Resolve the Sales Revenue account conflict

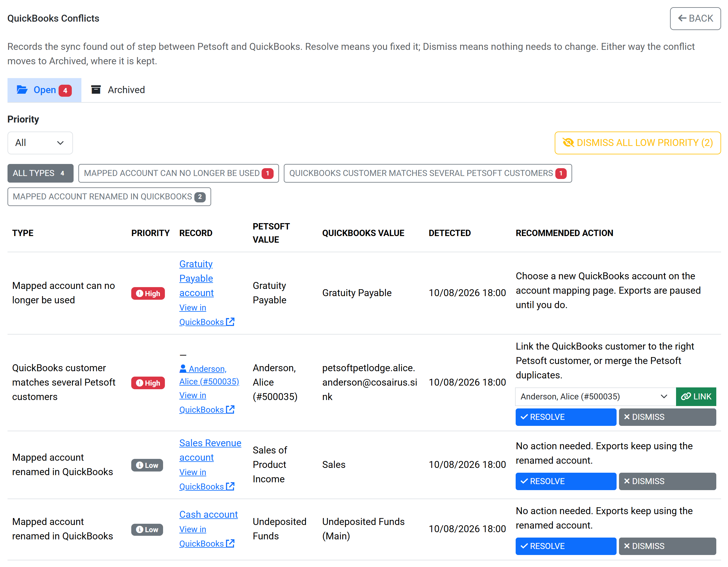[566, 481]
